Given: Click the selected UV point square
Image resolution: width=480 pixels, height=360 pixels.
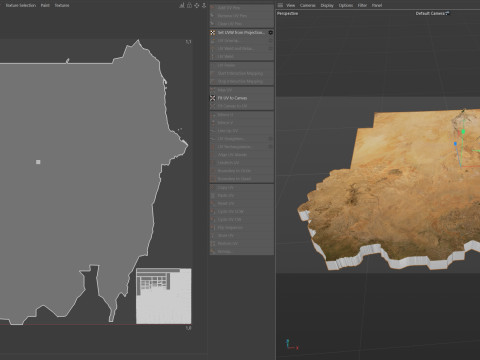Looking at the screenshot, I should click(x=38, y=162).
